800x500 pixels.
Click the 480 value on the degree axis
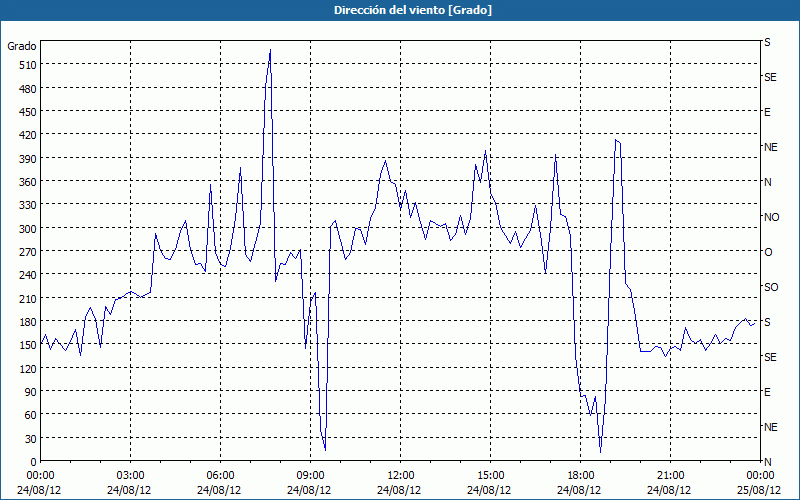(28, 89)
